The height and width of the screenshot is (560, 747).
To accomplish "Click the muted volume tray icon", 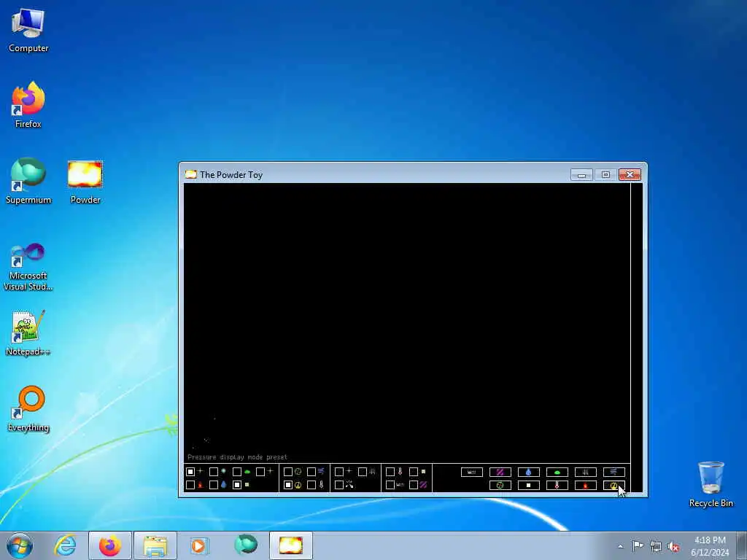I will point(673,547).
